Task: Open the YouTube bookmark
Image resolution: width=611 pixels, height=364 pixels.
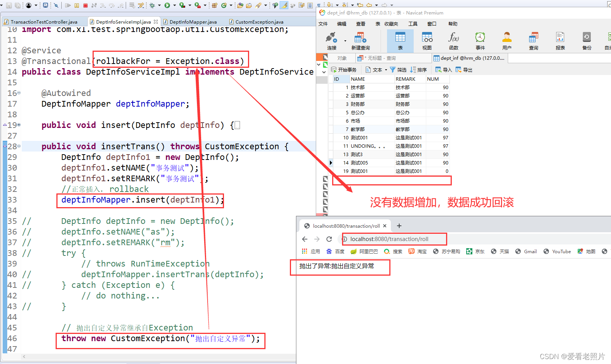Action: tap(557, 251)
